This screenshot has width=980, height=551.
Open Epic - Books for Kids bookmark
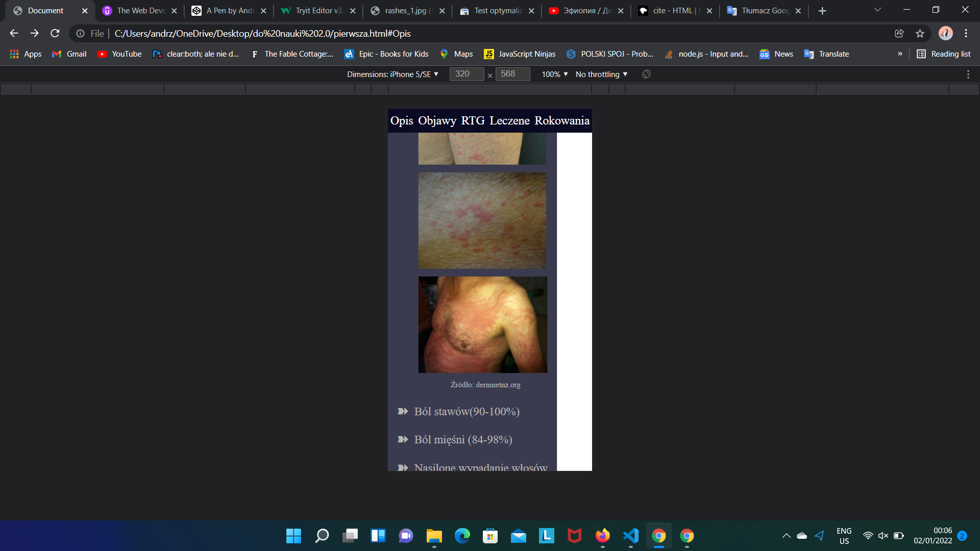click(386, 54)
